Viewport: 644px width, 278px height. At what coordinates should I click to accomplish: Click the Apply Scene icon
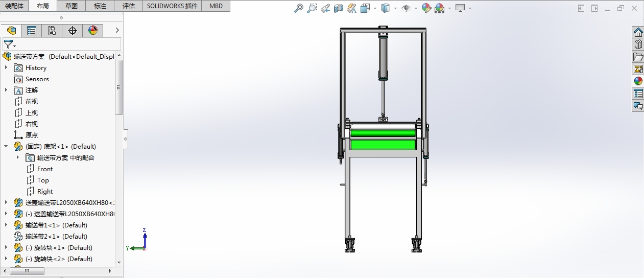(440, 8)
